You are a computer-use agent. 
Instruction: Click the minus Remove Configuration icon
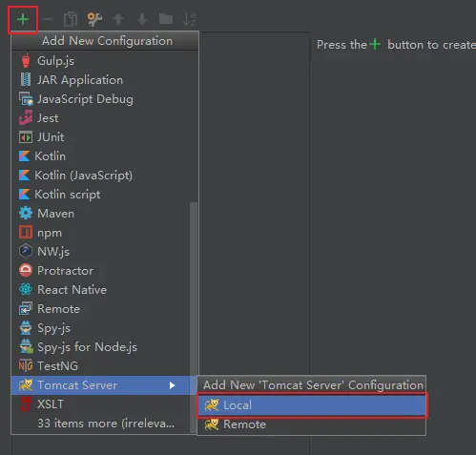(48, 20)
